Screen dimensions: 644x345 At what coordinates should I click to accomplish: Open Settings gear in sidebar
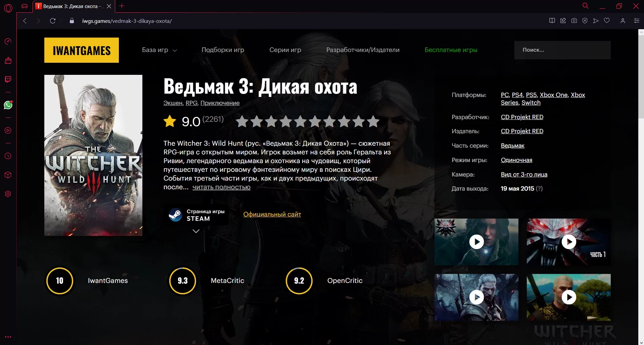(8, 194)
